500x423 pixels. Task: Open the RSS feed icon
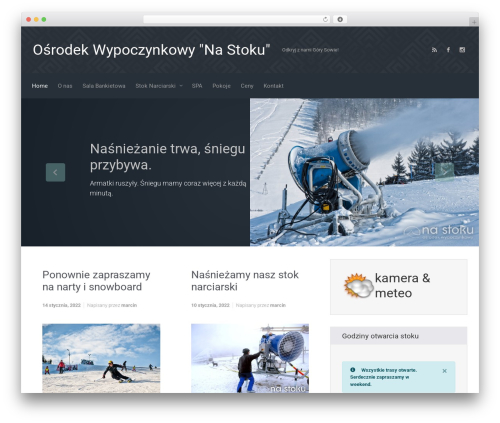pos(434,50)
